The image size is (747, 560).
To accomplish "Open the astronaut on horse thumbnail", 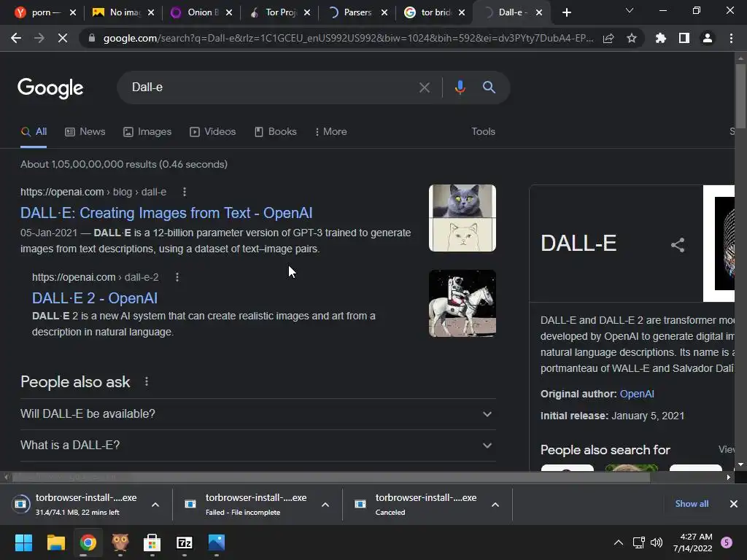I will [x=462, y=303].
